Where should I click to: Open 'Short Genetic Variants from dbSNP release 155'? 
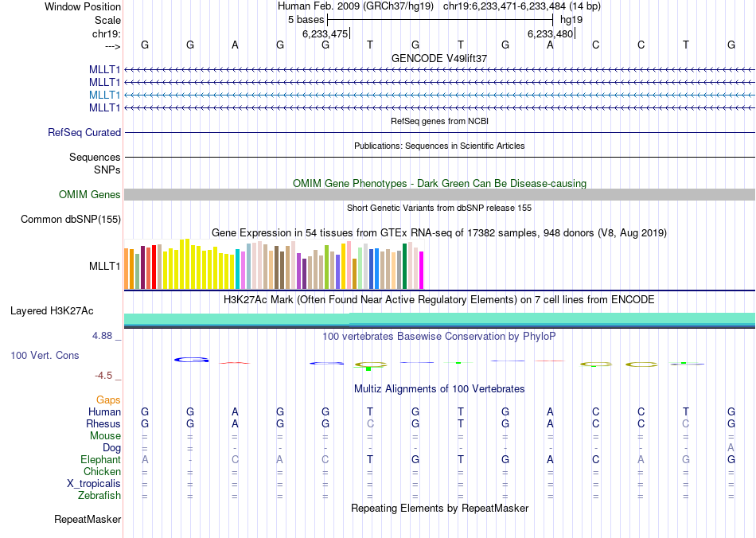point(439,208)
